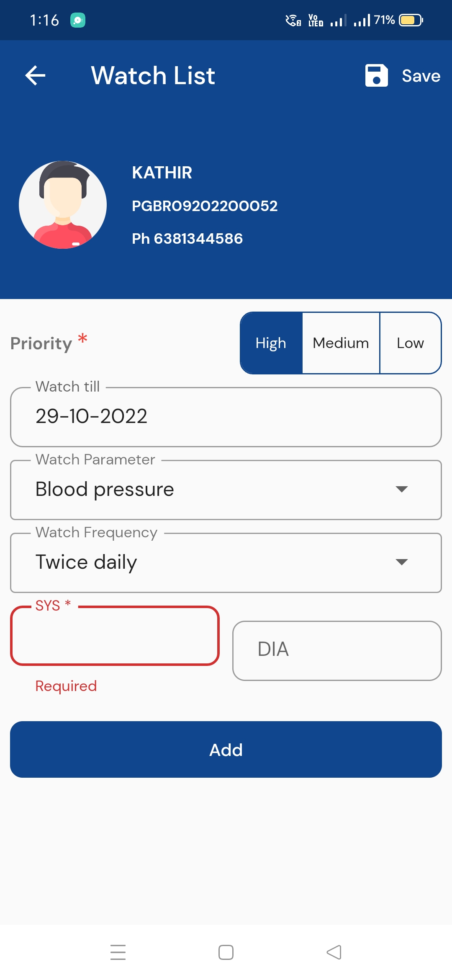Open the Watch till date field
The image size is (452, 980).
pos(226,417)
